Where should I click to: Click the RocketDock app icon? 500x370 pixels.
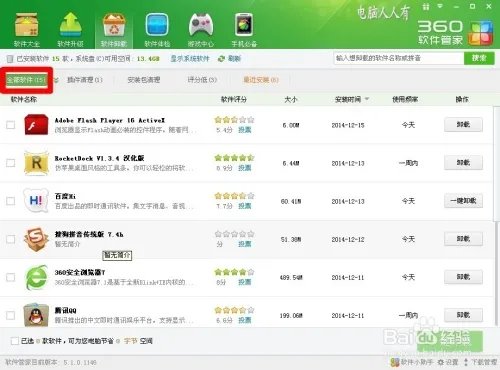coord(36,163)
